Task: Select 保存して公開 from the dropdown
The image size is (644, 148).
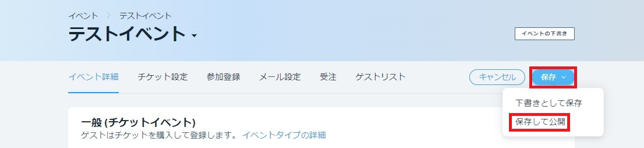Action: 540,122
